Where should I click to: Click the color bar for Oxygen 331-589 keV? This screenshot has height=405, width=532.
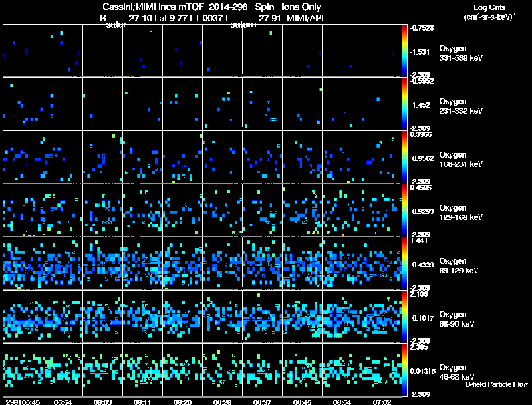coord(405,51)
